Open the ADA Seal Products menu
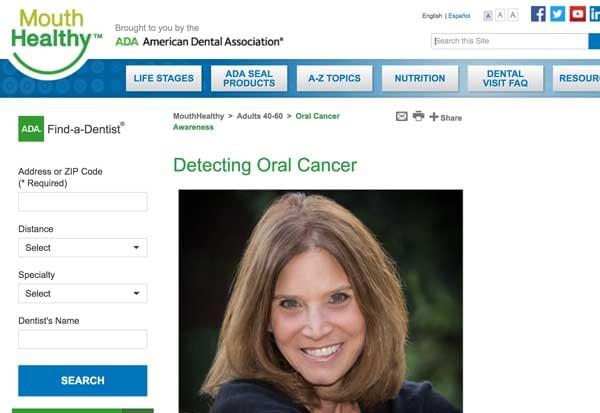The image size is (600, 413). coord(249,78)
